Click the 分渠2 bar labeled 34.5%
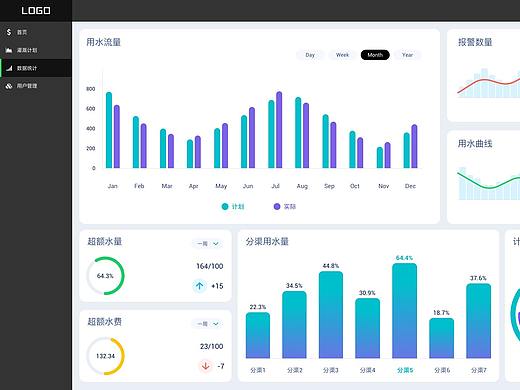This screenshot has width=520, height=390. click(294, 325)
